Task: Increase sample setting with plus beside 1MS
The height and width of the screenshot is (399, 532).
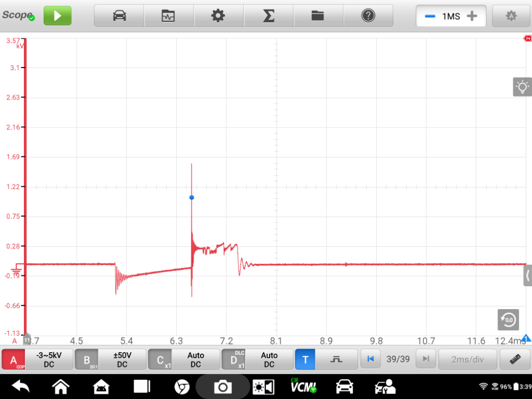Action: click(471, 16)
